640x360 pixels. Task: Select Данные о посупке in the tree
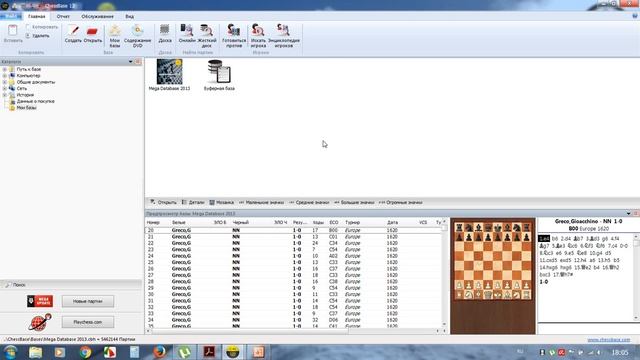[35, 101]
